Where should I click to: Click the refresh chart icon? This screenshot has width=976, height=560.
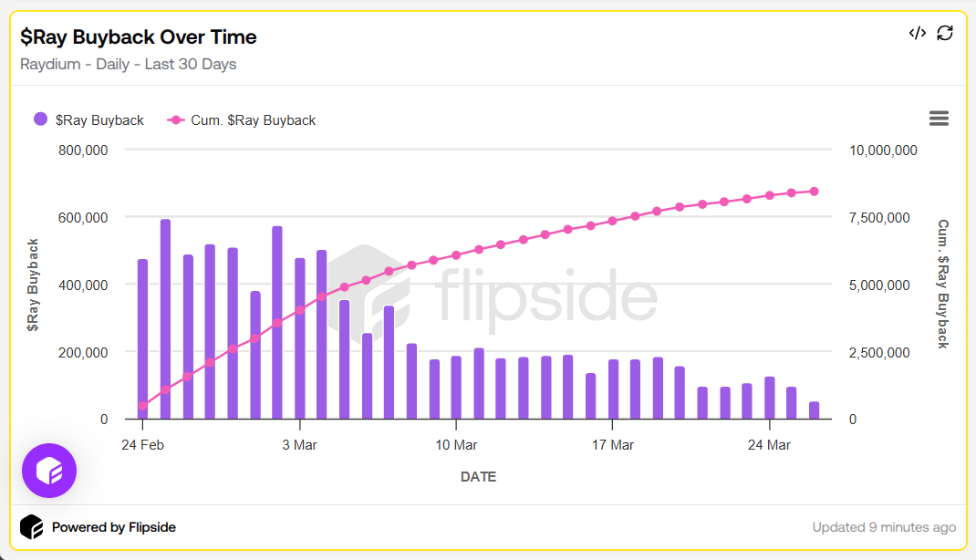945,33
